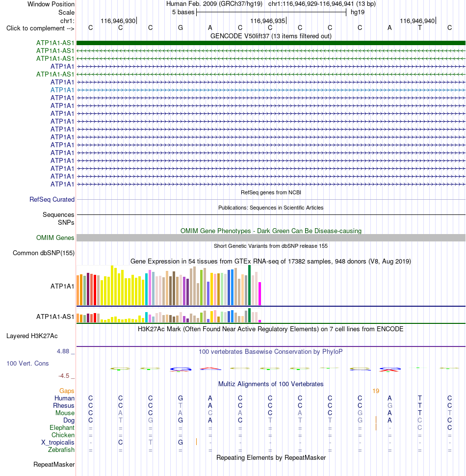Click the ATP1A1 label beside the GTEx bar chart
The width and height of the screenshot is (466, 476).
[62, 286]
